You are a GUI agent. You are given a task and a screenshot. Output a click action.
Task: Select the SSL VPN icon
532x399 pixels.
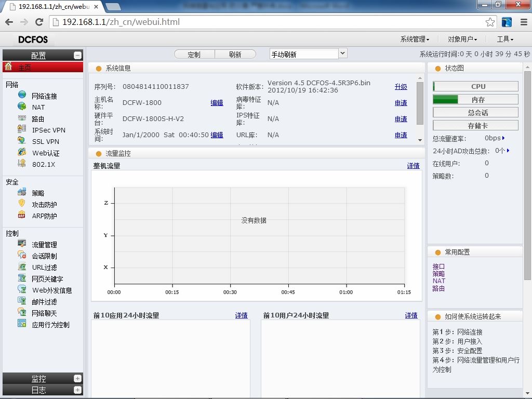pyautogui.click(x=22, y=140)
